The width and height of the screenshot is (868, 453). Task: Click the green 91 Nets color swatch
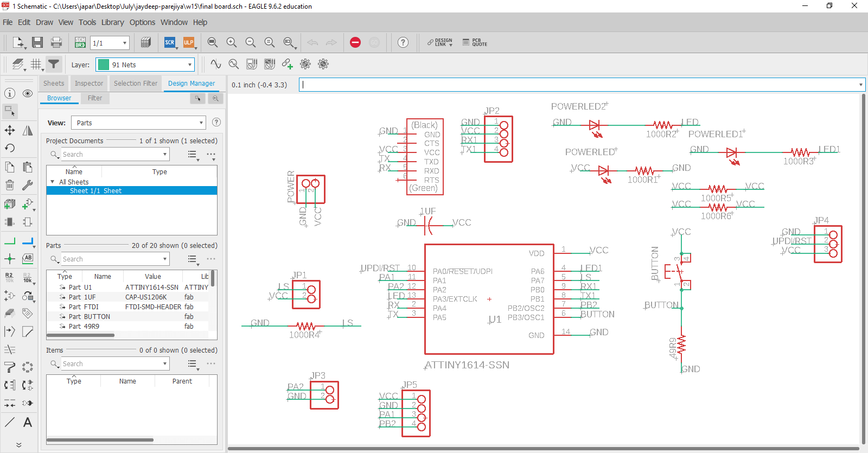[x=104, y=65]
